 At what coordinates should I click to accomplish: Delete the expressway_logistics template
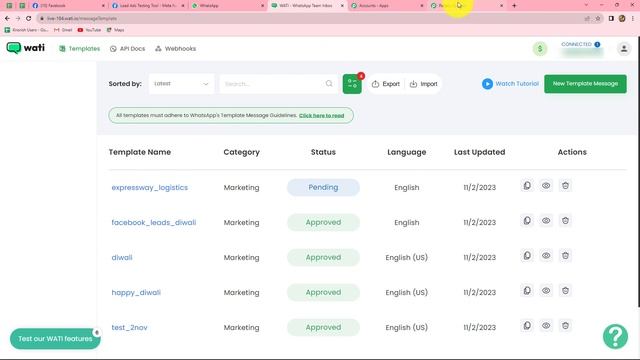coord(565,186)
